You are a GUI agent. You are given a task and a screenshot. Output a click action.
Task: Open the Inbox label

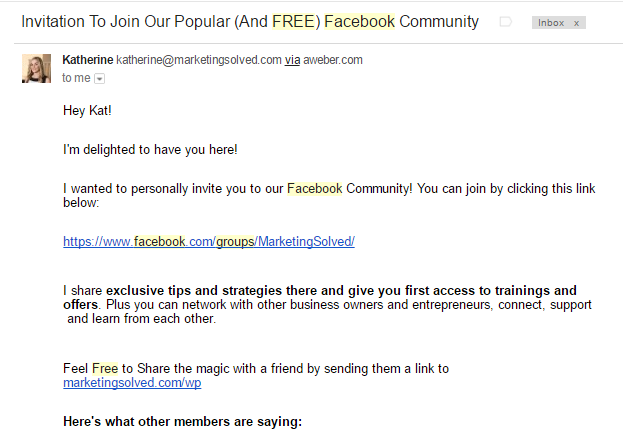[x=551, y=23]
